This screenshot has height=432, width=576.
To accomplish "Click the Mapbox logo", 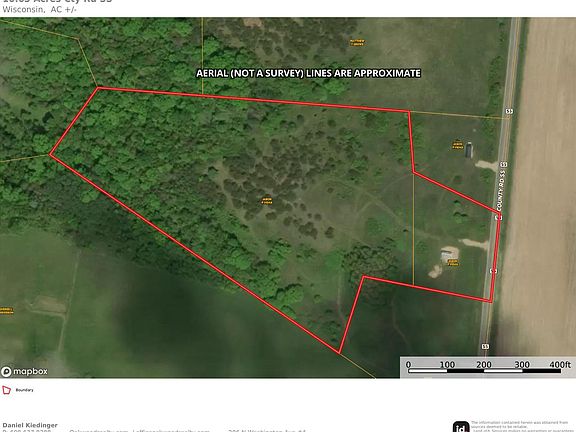I will (24, 371).
